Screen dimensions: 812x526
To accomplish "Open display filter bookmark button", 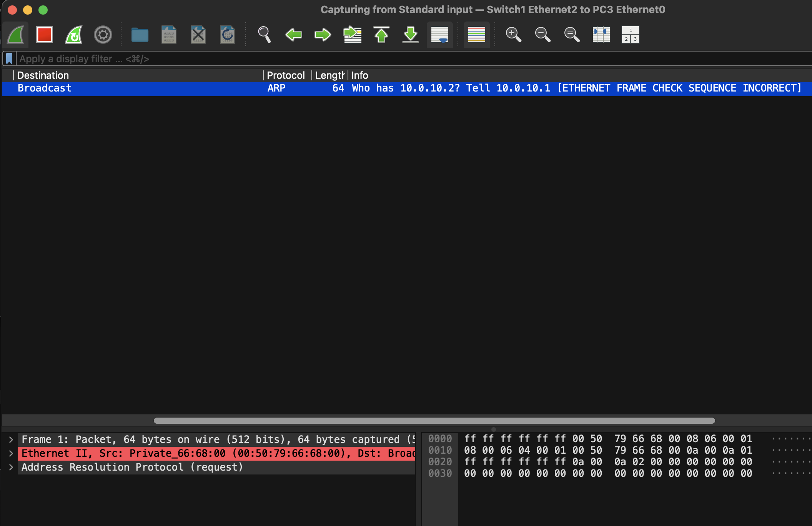I will (9, 59).
